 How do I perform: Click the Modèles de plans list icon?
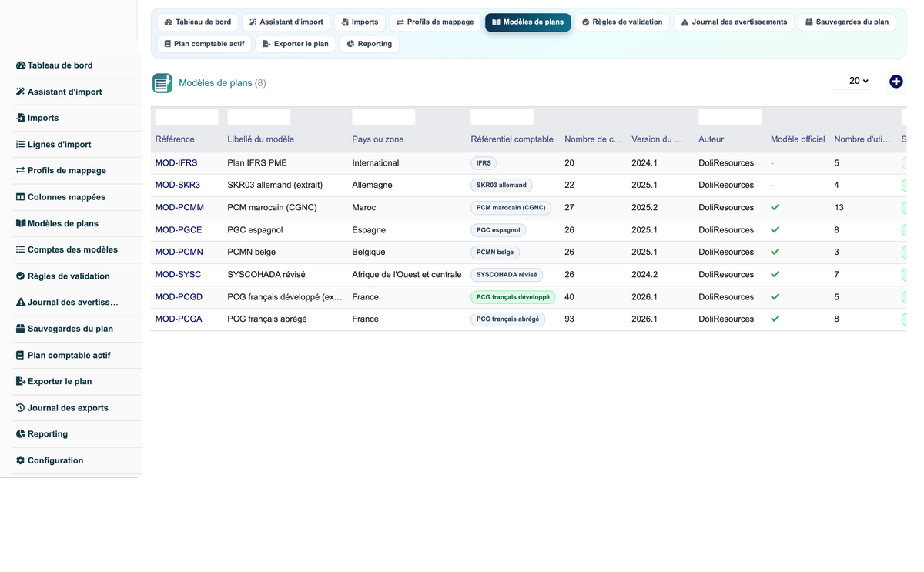coord(162,83)
